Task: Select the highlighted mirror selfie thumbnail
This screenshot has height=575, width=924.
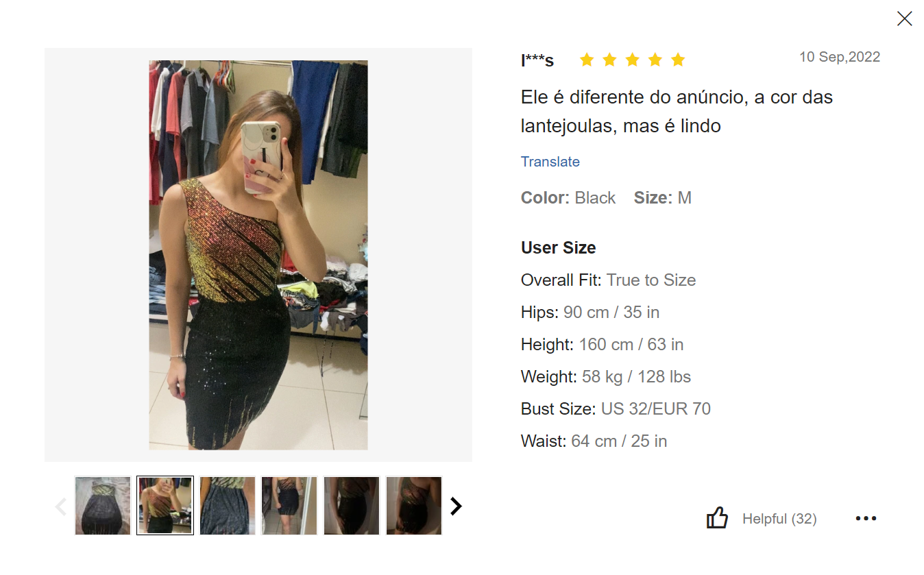Action: (x=165, y=506)
